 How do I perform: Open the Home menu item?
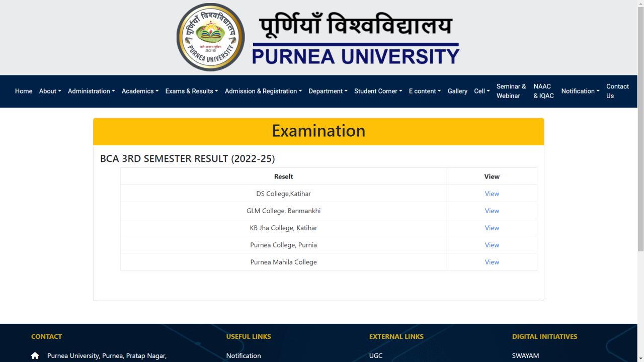(24, 91)
